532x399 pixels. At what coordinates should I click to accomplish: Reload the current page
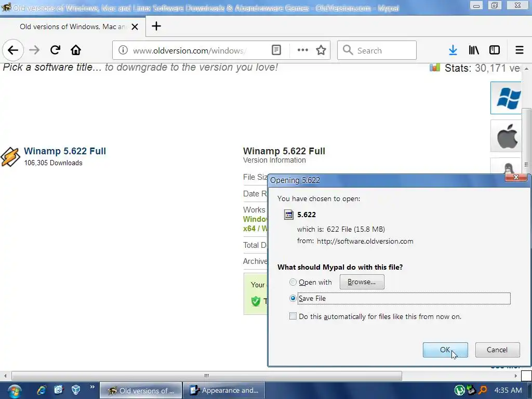[x=55, y=50]
